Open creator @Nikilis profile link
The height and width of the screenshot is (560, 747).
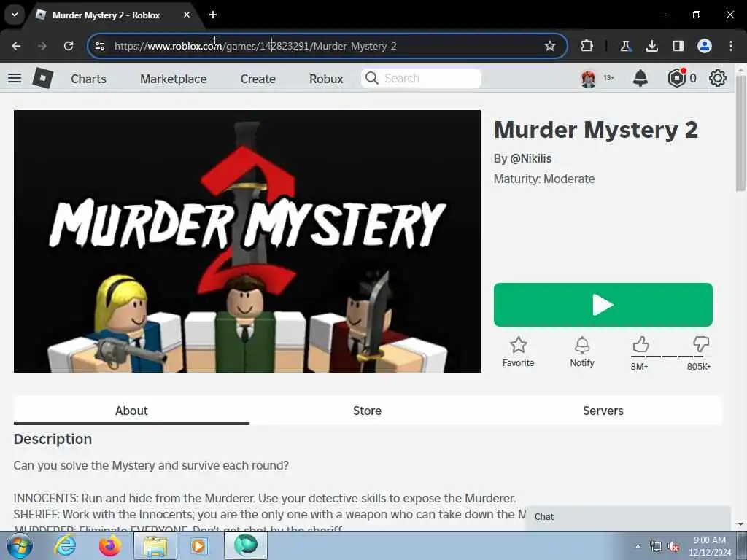(x=531, y=158)
